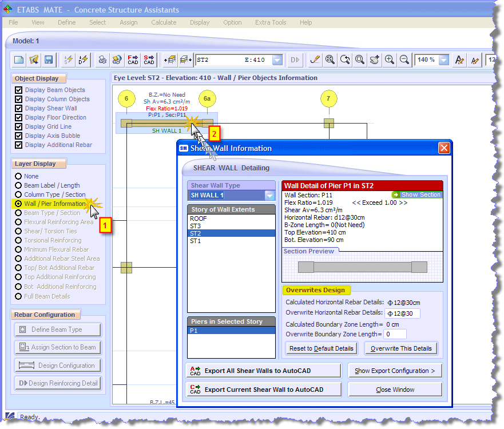504x429 pixels.
Task: Click the Zoom In magnifier icon
Action: point(390,59)
